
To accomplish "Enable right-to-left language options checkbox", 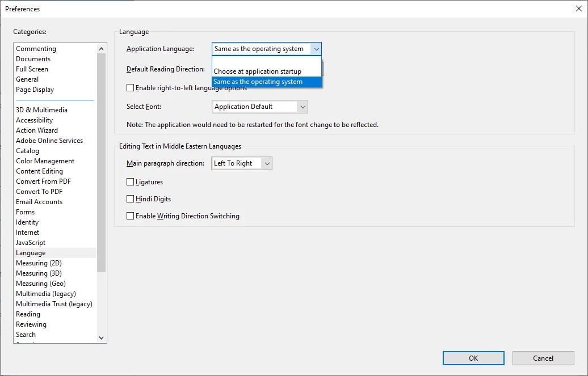I will (x=130, y=88).
